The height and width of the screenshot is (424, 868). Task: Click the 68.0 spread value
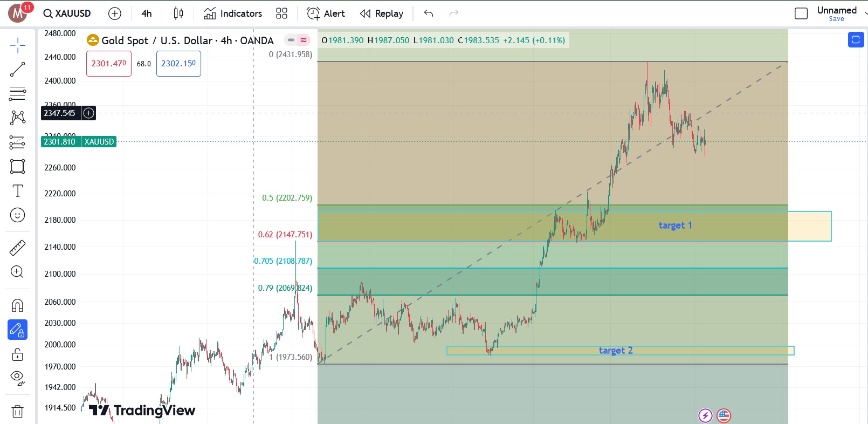(x=144, y=64)
